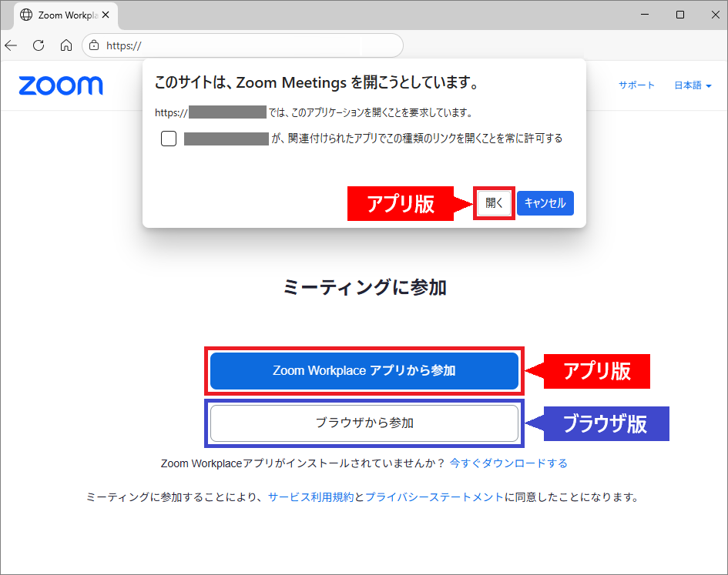The image size is (728, 575).
Task: Click the globe favicon on the browser tab
Action: [27, 14]
